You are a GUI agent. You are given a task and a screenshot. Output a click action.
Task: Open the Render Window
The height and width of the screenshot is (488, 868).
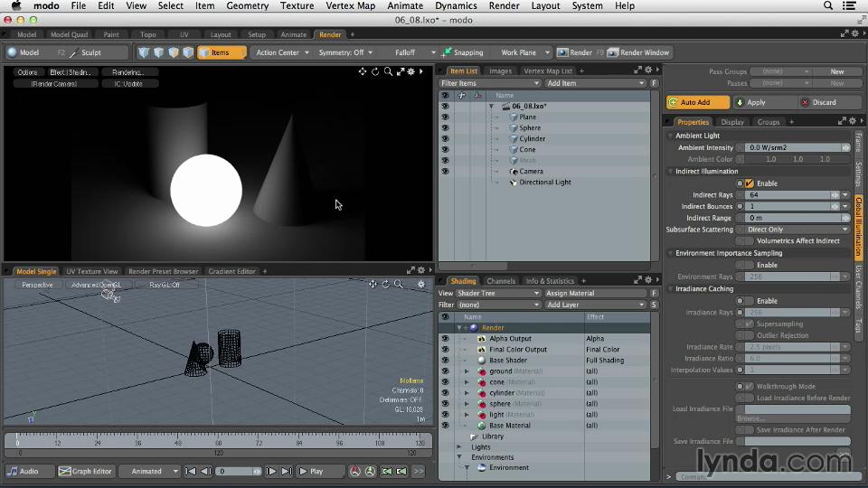click(x=637, y=52)
